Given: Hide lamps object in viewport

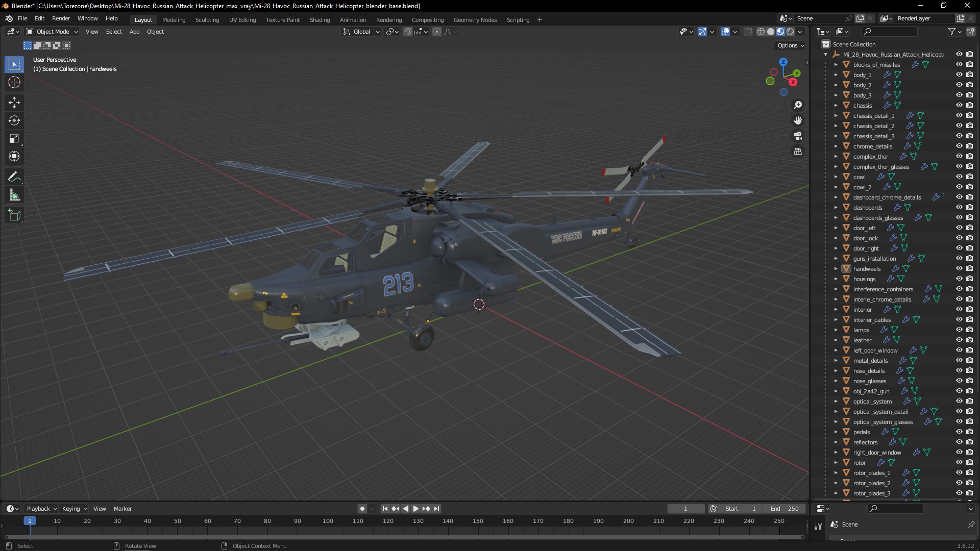Looking at the screenshot, I should [x=959, y=330].
